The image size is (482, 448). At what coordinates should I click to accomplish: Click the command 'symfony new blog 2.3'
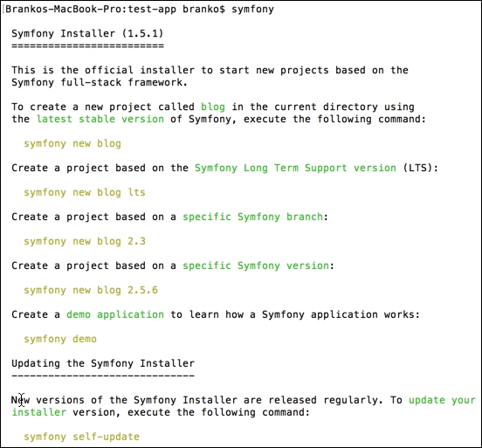point(85,241)
